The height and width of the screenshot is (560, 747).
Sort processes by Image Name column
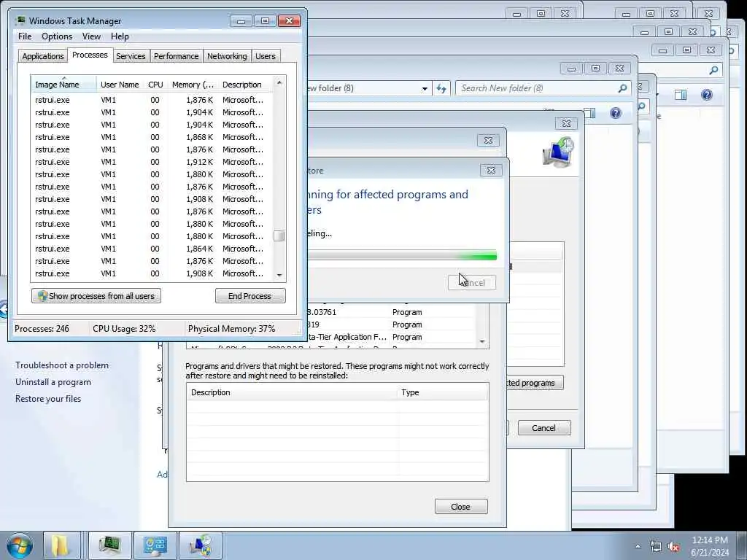point(64,85)
